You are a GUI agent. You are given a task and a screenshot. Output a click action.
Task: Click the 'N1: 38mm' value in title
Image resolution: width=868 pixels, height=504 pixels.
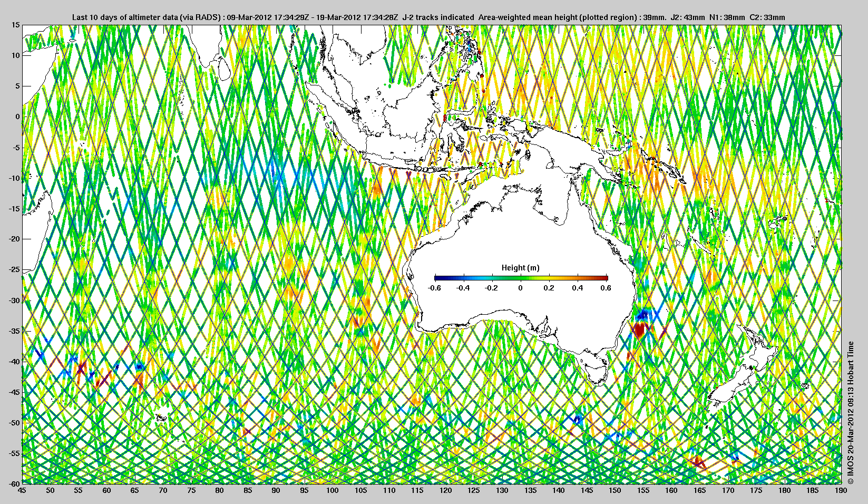[727, 17]
